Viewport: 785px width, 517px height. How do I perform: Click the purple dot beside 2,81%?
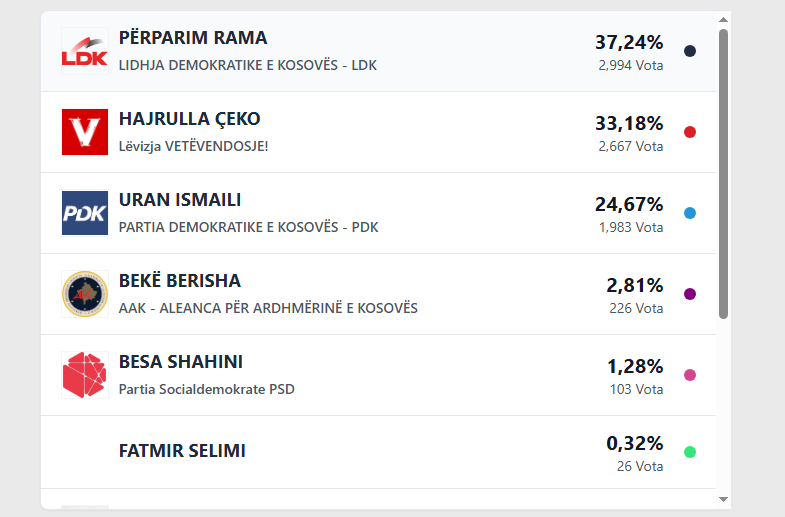coord(690,294)
